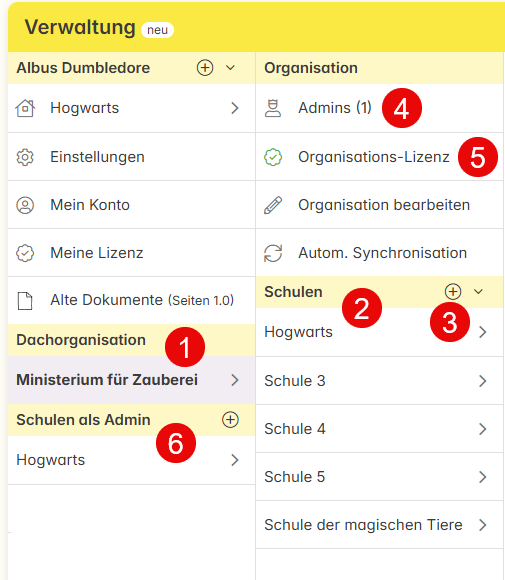Click the document icon for Alte Dokumente
This screenshot has width=505, height=580.
click(x=25, y=301)
